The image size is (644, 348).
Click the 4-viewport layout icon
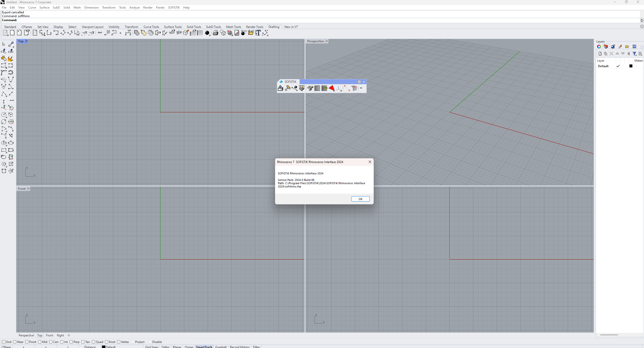[5, 33]
